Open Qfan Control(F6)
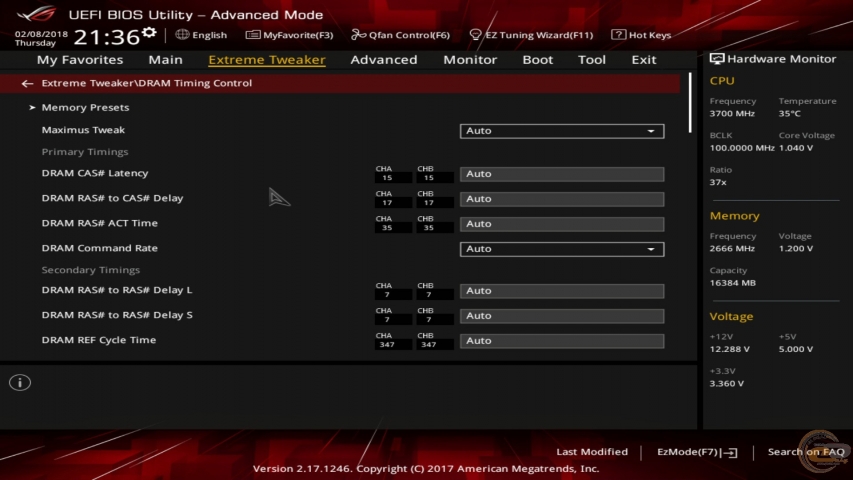 (x=400, y=35)
